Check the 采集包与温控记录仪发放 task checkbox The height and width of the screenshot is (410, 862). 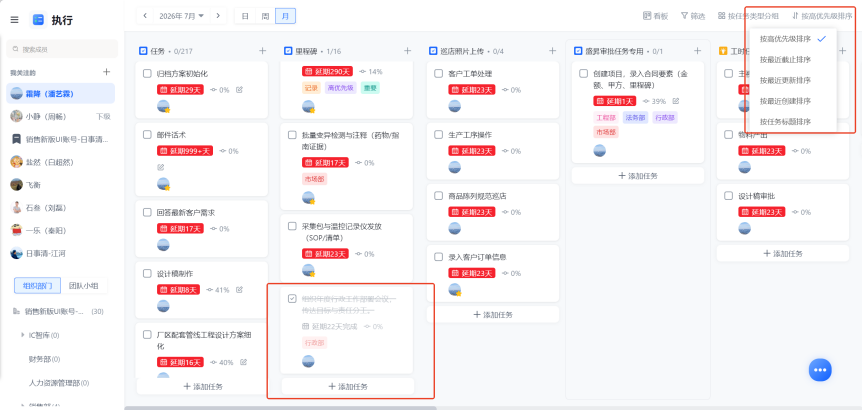pyautogui.click(x=292, y=226)
